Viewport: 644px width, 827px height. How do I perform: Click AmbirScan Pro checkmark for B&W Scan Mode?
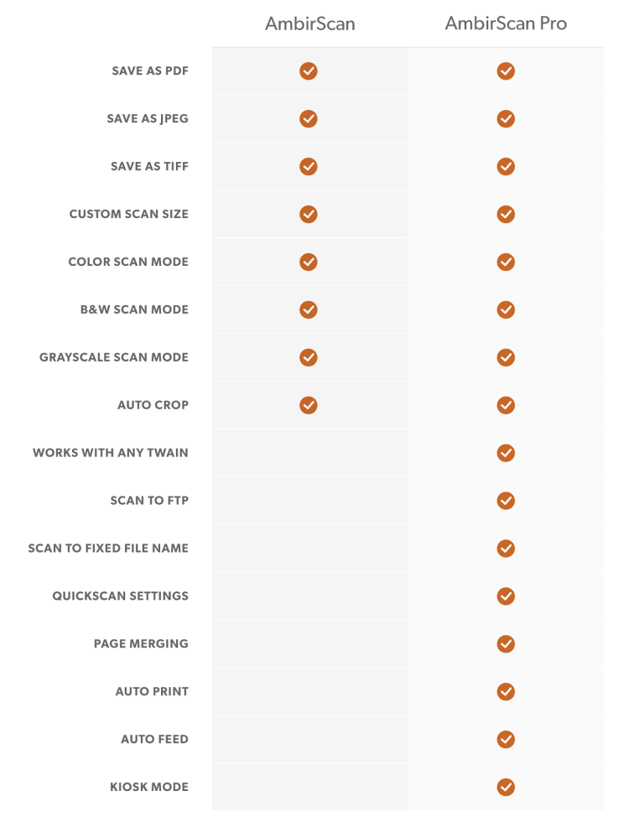pyautogui.click(x=506, y=310)
